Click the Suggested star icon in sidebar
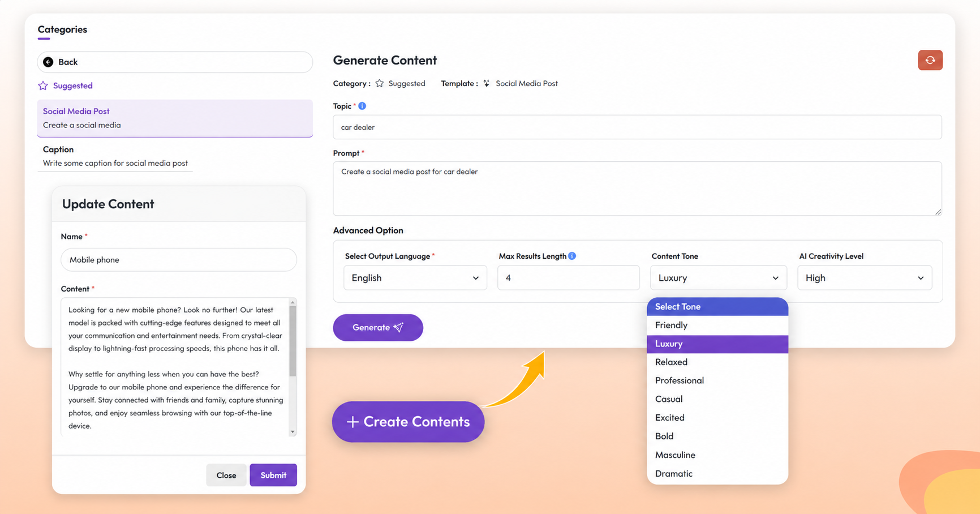The width and height of the screenshot is (980, 514). click(x=43, y=85)
